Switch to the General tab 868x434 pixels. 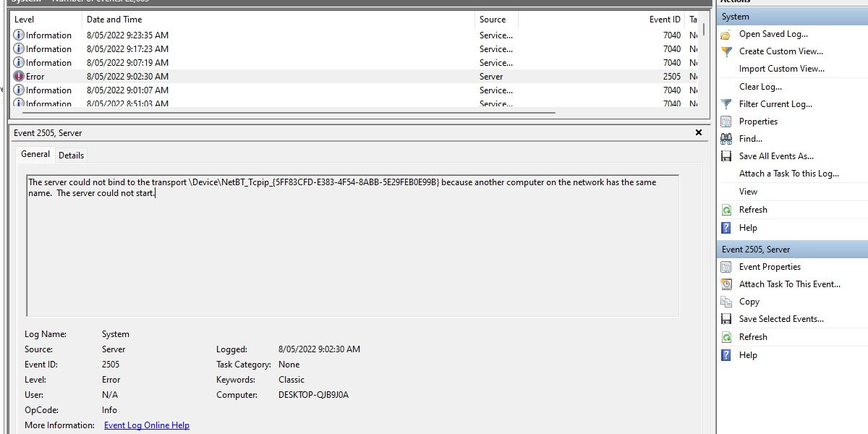tap(35, 154)
